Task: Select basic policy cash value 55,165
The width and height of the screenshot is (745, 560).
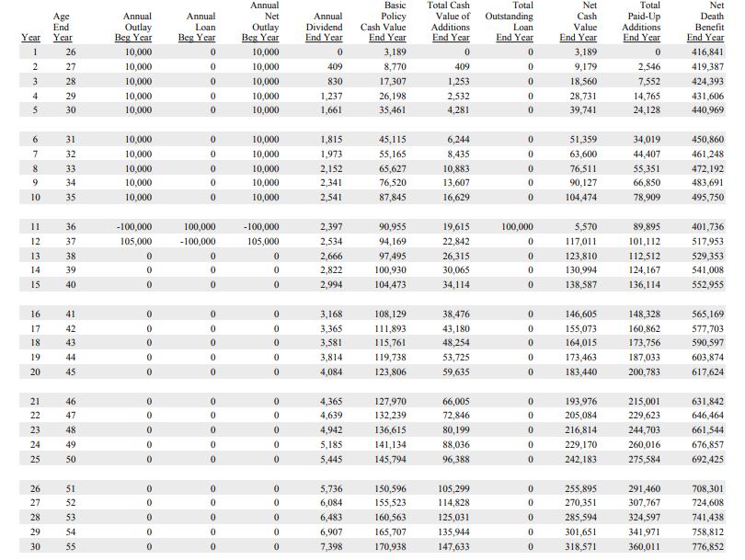Action: (393, 154)
